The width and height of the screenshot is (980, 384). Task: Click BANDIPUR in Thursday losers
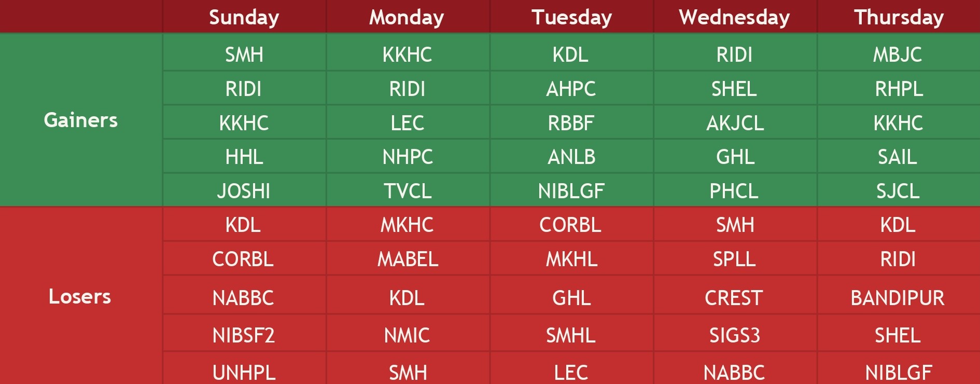coord(898,298)
